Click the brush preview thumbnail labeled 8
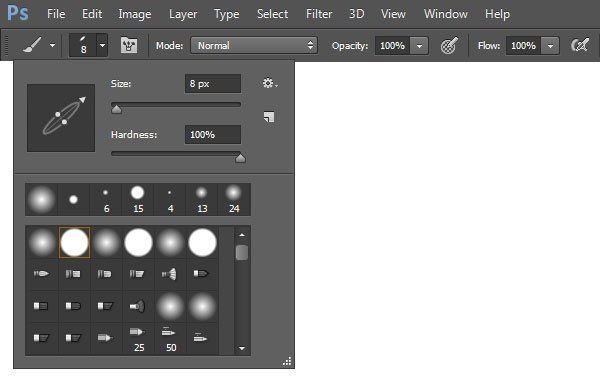This screenshot has width=600, height=392. (83, 45)
